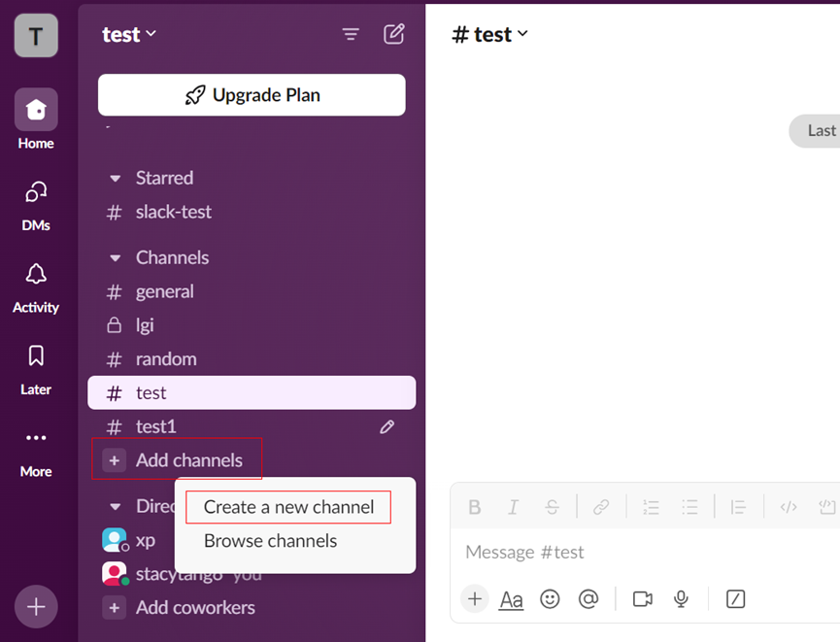Choose Browse channels
Image resolution: width=840 pixels, height=642 pixels.
pos(271,541)
